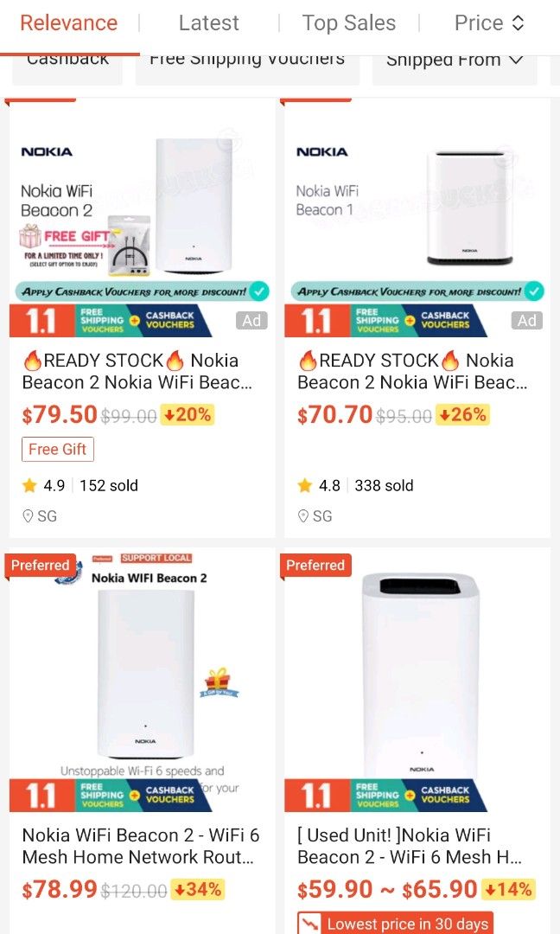The image size is (560, 934).
Task: Open the '[ Used Unit! ]Nokia WiFi Beacon 2' listing title
Action: [x=410, y=847]
